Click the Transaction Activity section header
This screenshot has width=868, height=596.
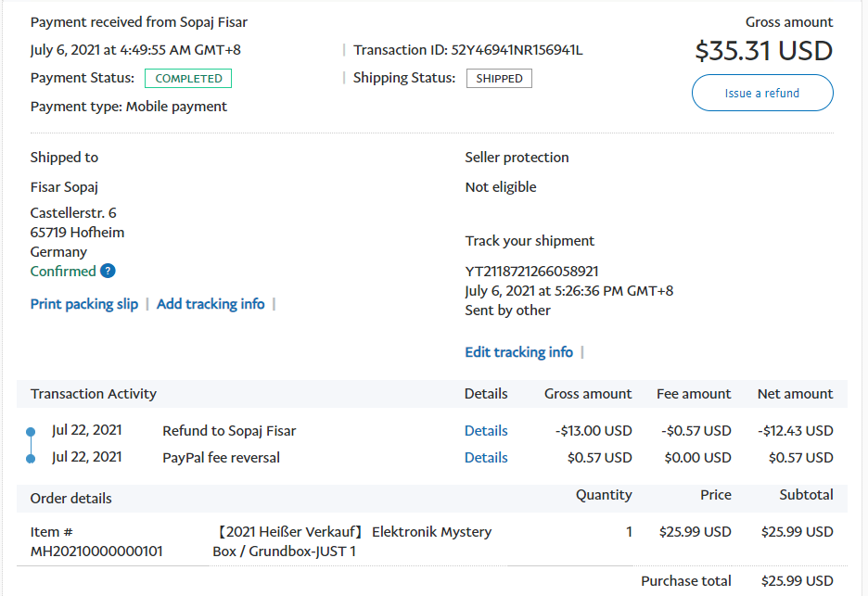coord(94,394)
